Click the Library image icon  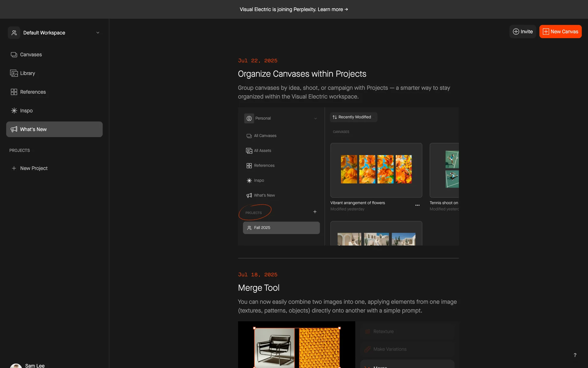[14, 73]
